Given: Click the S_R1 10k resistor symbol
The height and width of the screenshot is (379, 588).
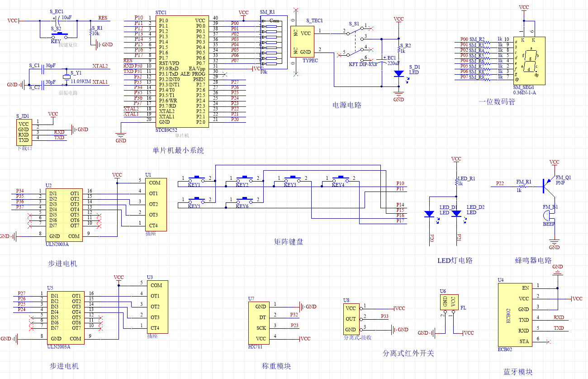Looking at the screenshot, I should (90, 32).
